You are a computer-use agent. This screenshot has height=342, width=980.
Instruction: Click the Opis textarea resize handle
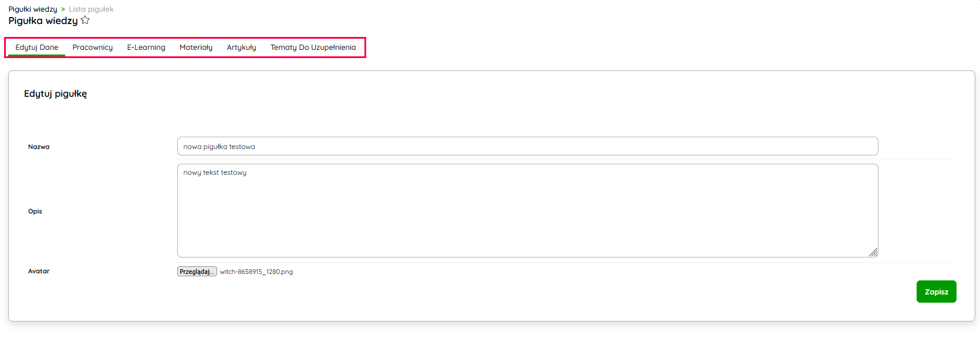(873, 253)
